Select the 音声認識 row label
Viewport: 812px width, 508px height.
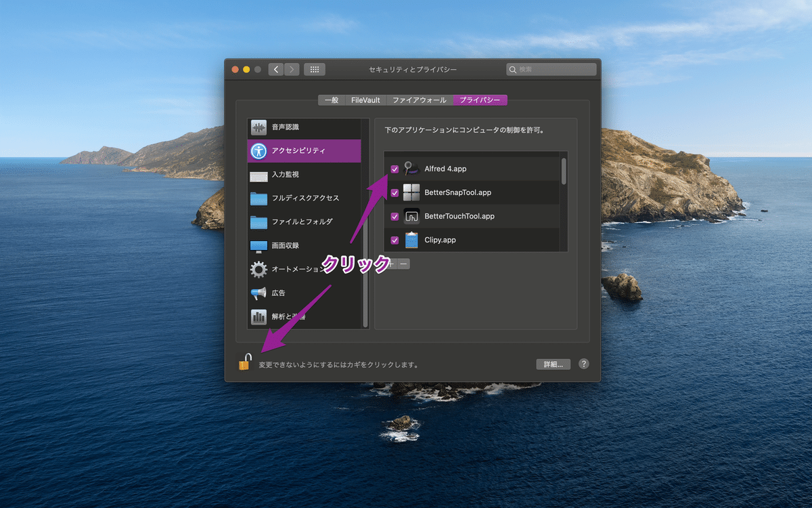[285, 127]
